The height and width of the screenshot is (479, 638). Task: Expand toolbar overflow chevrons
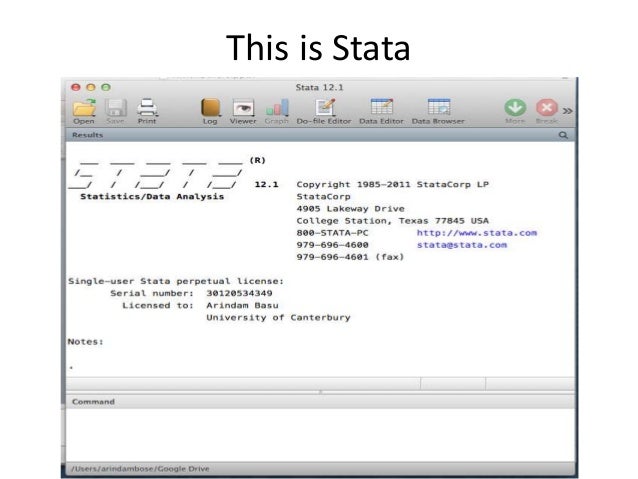[567, 111]
